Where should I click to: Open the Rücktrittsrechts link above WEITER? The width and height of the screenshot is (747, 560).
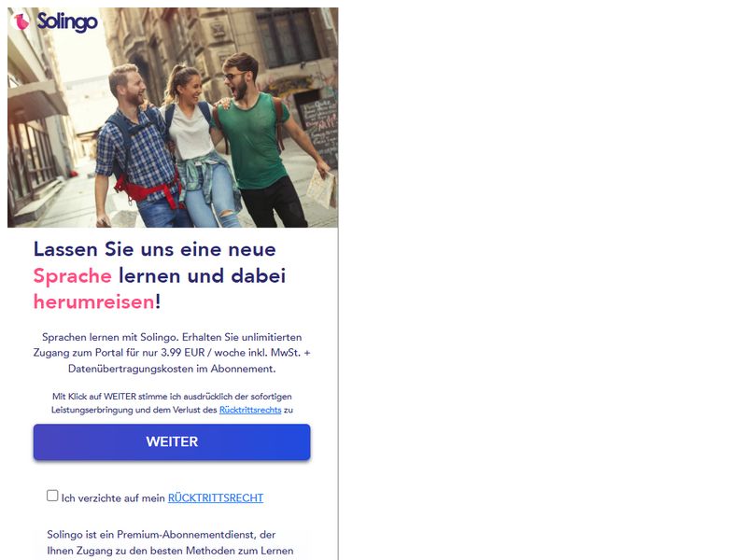(x=250, y=410)
